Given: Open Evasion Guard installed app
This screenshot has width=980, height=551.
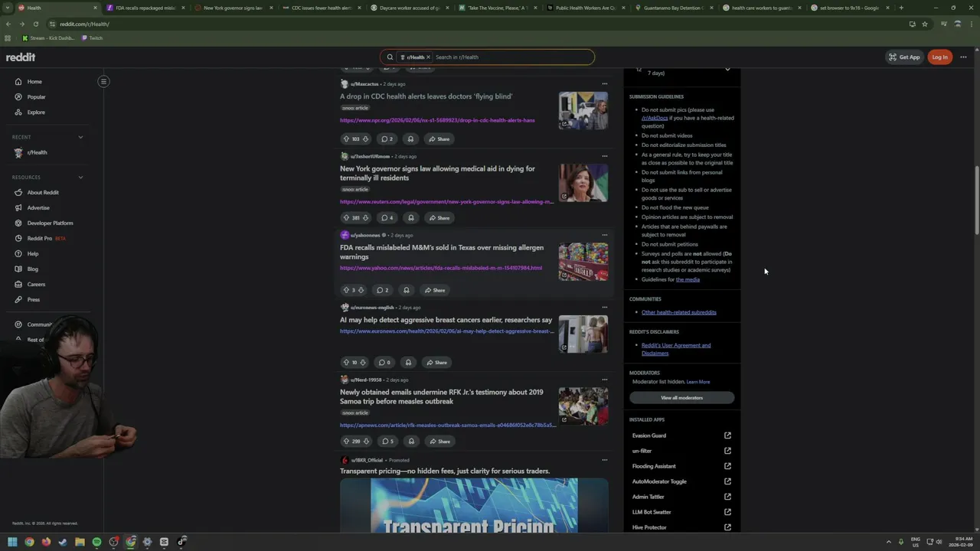Looking at the screenshot, I should [649, 435].
